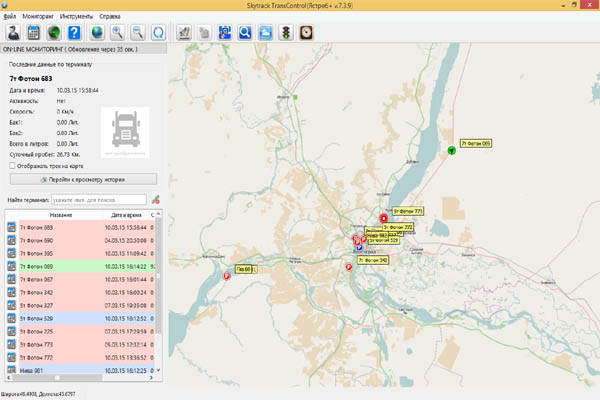Open the Мониторинг menu
The width and height of the screenshot is (600, 400).
click(x=37, y=17)
